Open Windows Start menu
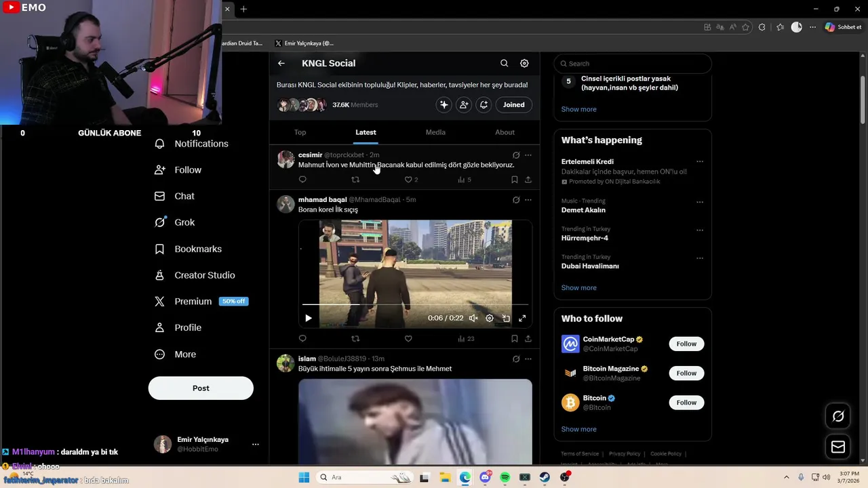Image resolution: width=868 pixels, height=488 pixels. [304, 478]
